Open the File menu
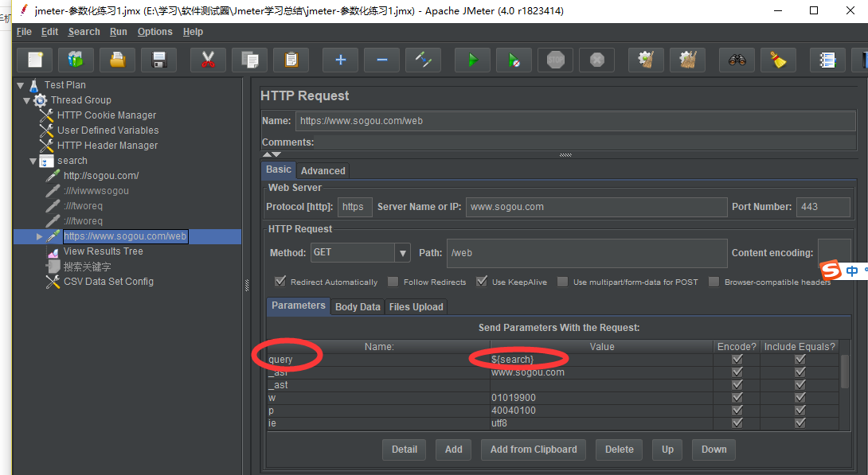This screenshot has height=475, width=868. click(24, 32)
